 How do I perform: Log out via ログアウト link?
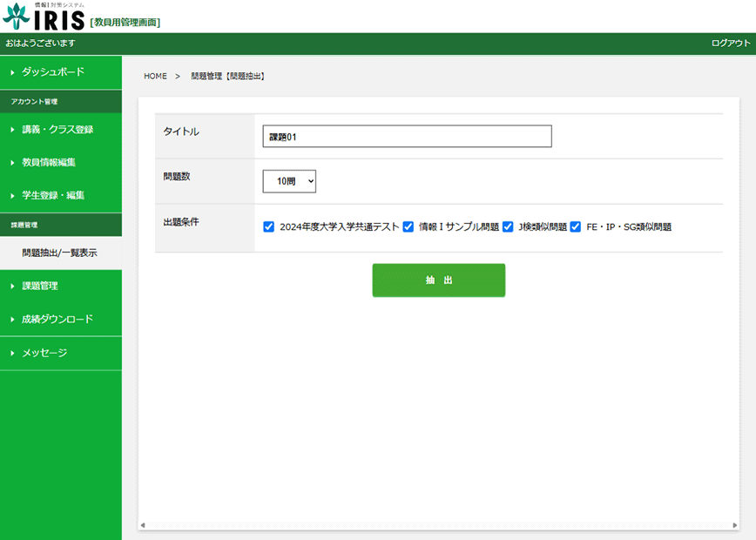click(731, 44)
